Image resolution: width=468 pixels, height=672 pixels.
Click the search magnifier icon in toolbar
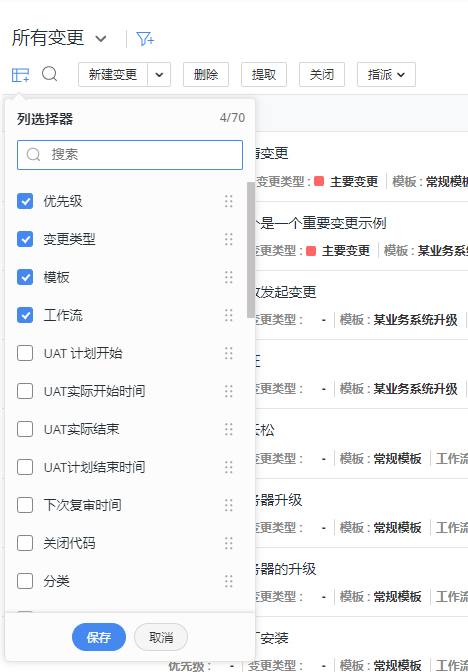click(50, 74)
